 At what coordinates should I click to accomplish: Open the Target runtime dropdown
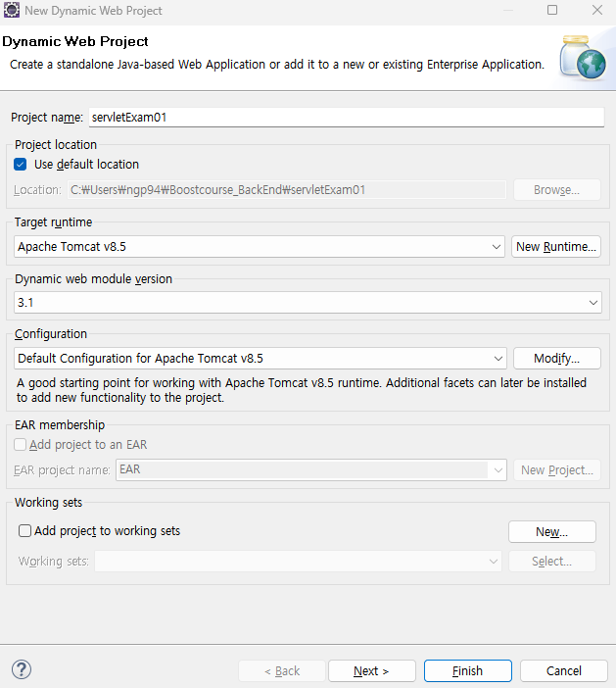click(260, 247)
